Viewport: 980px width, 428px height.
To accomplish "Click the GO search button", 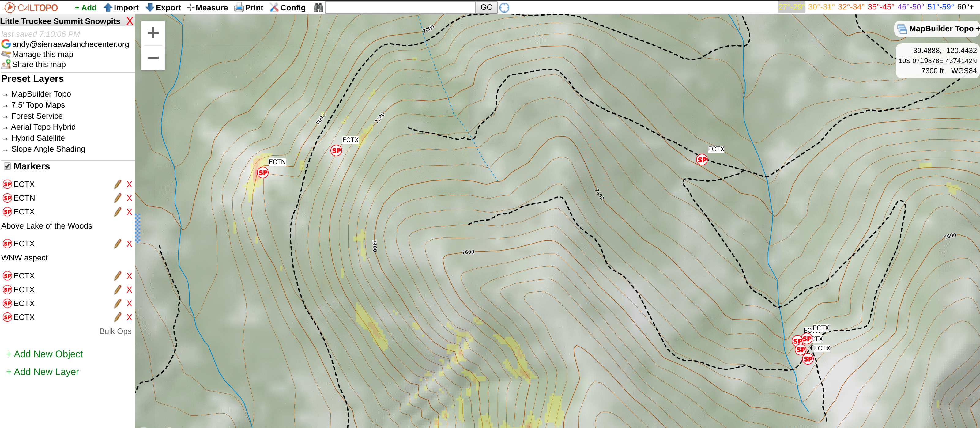I will [486, 7].
